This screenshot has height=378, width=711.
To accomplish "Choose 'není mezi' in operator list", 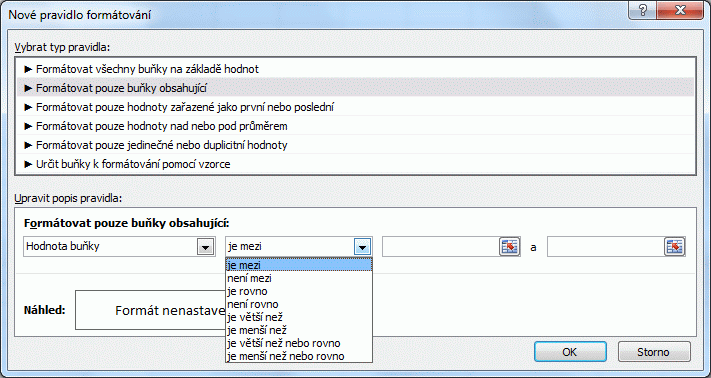I will click(x=299, y=278).
